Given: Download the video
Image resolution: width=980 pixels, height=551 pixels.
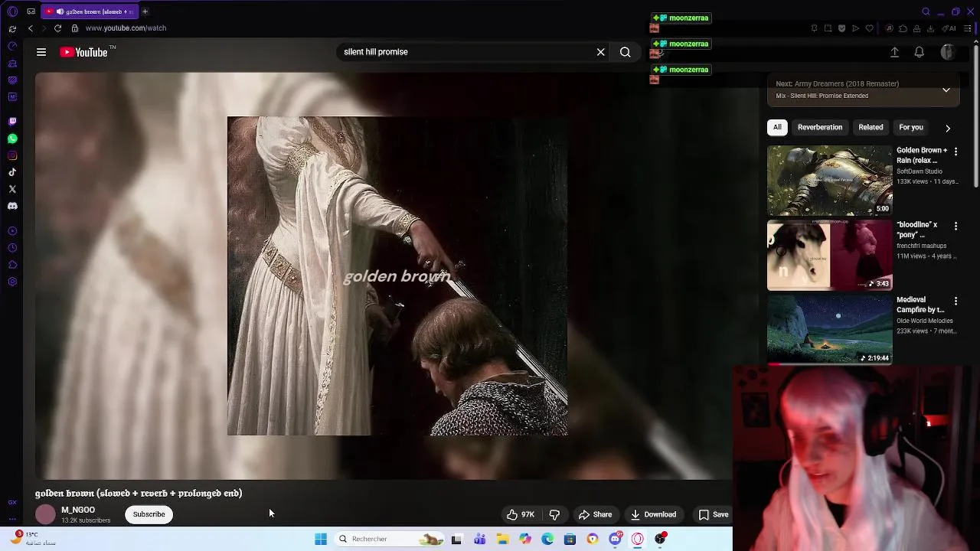Looking at the screenshot, I should (x=653, y=514).
